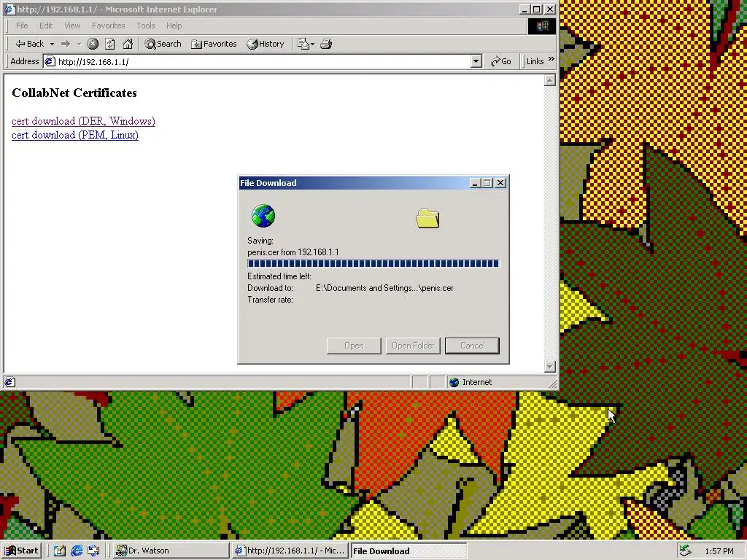Screen dimensions: 747x560
Task: Open the History pane button
Action: coord(265,44)
